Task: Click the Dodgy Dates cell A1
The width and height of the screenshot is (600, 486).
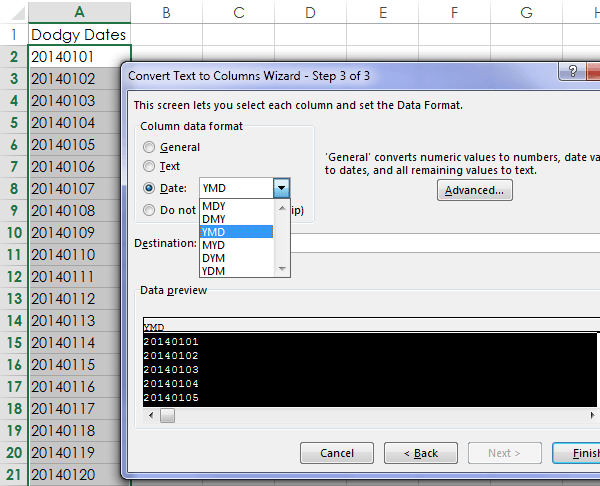Action: pyautogui.click(x=80, y=34)
